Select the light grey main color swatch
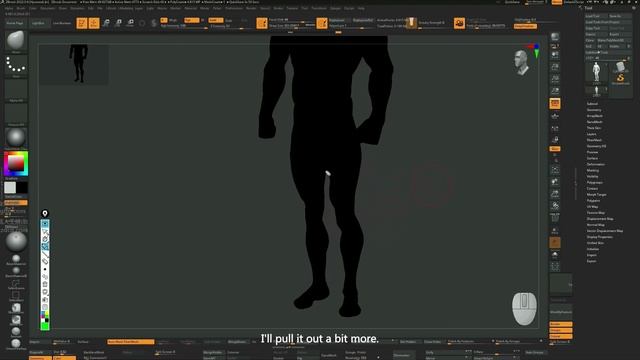 pos(10,188)
